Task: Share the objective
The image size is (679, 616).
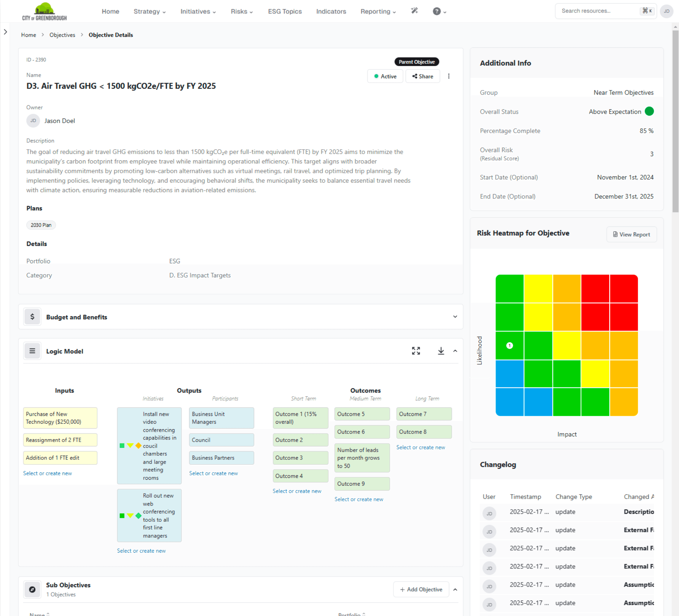Action: click(x=423, y=76)
